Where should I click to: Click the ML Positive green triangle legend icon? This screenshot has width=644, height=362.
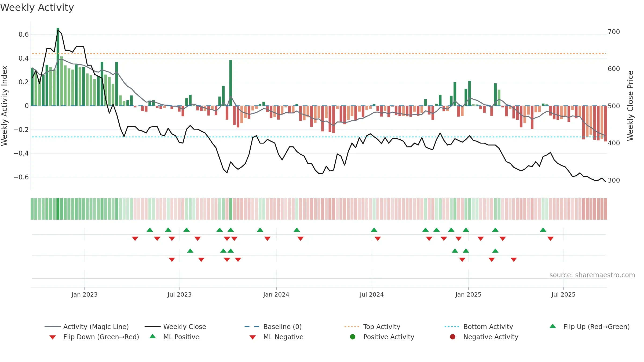pyautogui.click(x=153, y=336)
